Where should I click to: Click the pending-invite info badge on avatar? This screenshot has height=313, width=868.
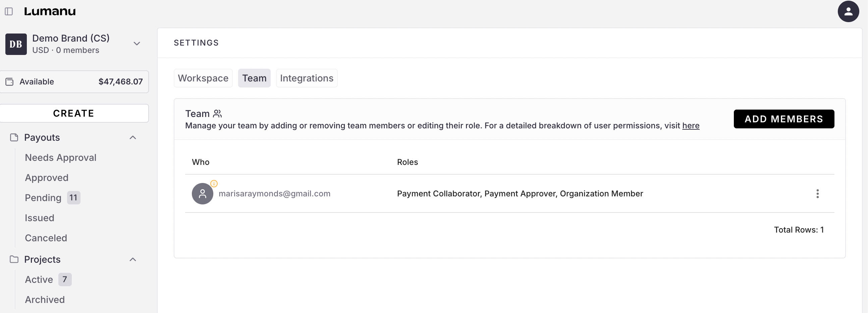point(214,183)
